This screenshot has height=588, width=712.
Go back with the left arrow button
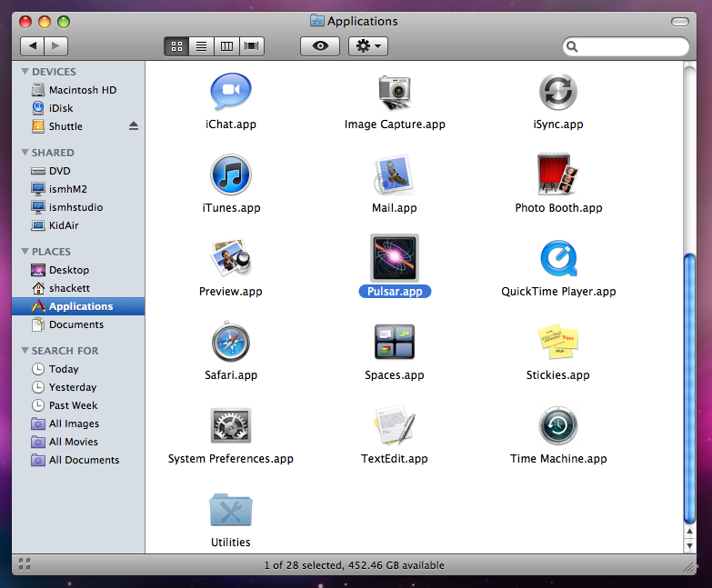(x=32, y=45)
